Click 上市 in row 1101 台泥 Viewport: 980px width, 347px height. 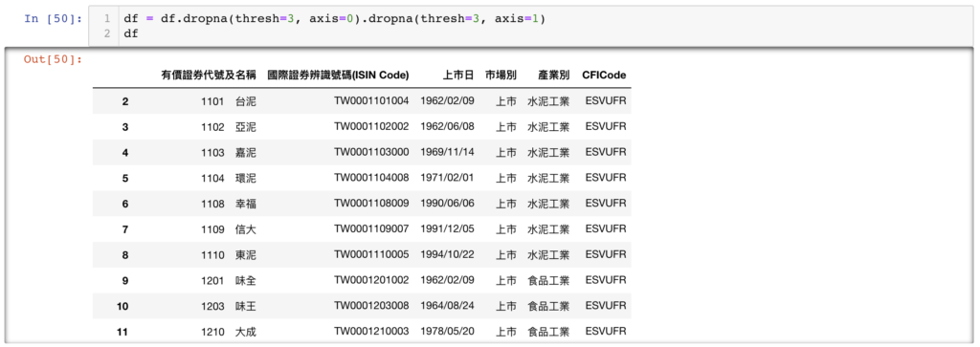[506, 101]
